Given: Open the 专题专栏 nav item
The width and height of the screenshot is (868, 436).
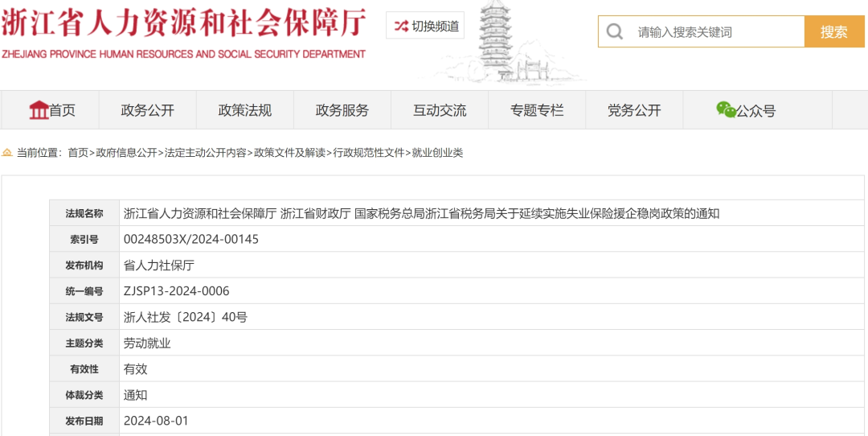Looking at the screenshot, I should point(537,111).
